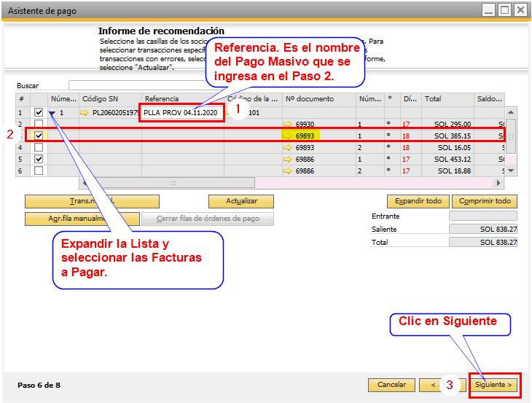Tick the checkbox in row 4
The image size is (532, 403).
(x=39, y=147)
